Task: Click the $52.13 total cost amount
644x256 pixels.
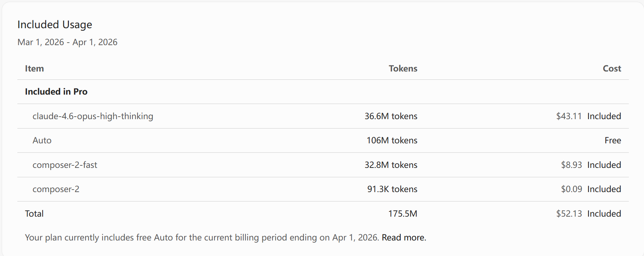Action: [x=569, y=214]
